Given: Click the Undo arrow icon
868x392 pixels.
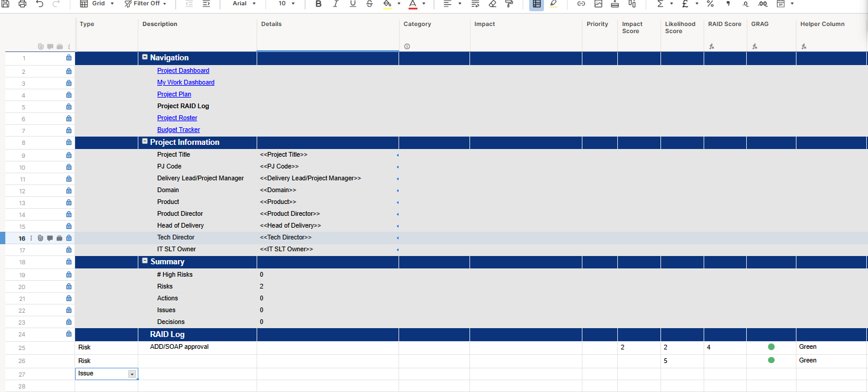Looking at the screenshot, I should (x=40, y=4).
